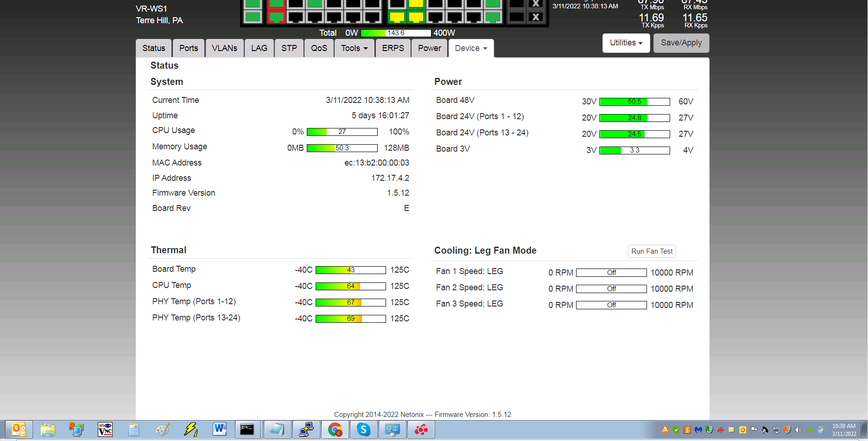Screen dimensions: 868x441
Task: Launch Microsoft Word from the taskbar
Action: (x=219, y=430)
